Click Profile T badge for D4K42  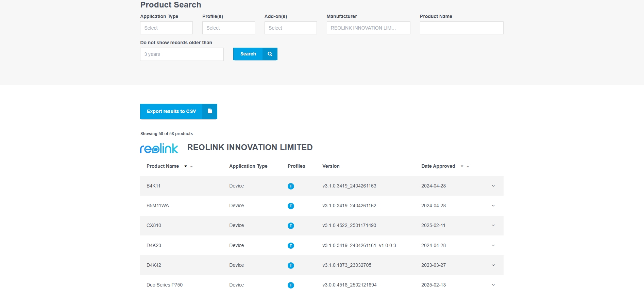(x=291, y=265)
